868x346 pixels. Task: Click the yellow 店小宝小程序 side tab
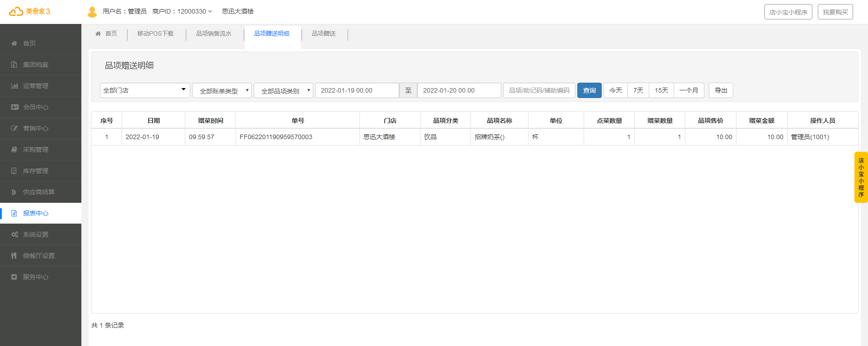point(861,177)
